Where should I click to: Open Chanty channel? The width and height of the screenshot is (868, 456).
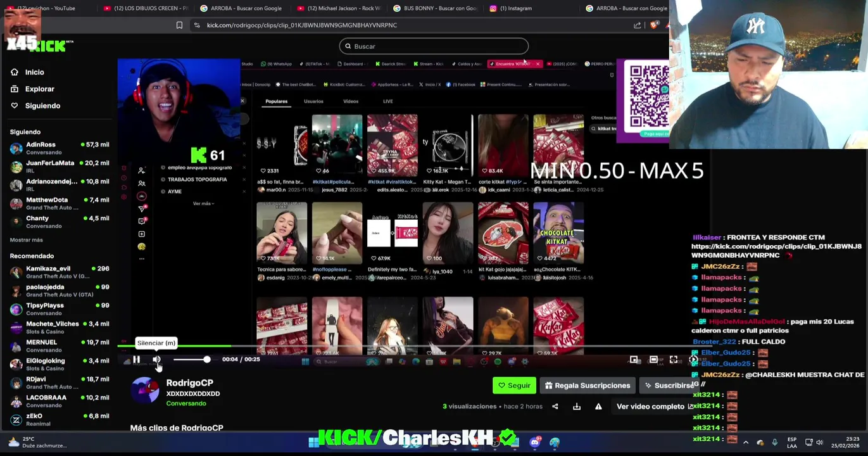tap(60, 222)
